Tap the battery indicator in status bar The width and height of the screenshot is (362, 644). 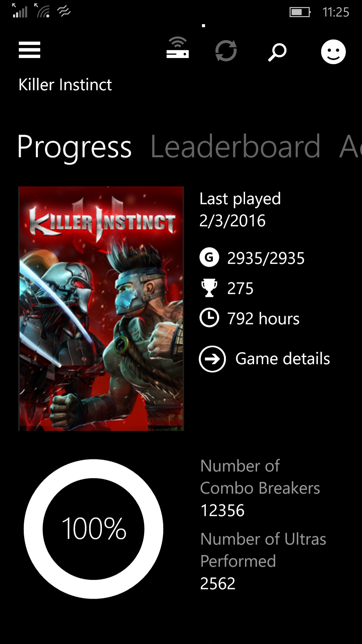tap(300, 12)
